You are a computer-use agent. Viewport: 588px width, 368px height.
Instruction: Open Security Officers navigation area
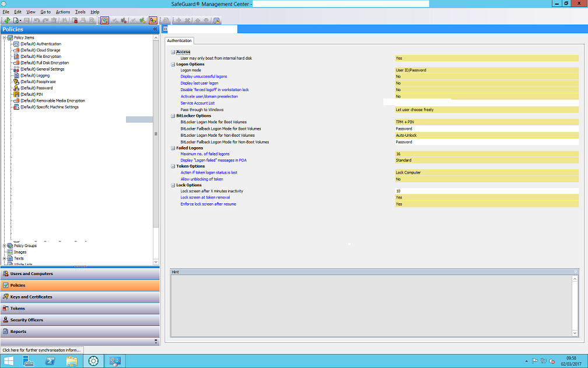(80, 320)
